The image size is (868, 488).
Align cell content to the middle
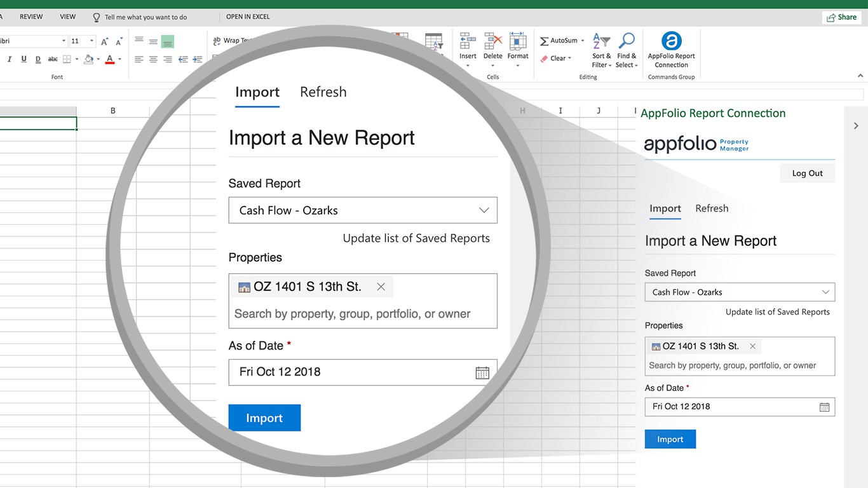tap(153, 41)
